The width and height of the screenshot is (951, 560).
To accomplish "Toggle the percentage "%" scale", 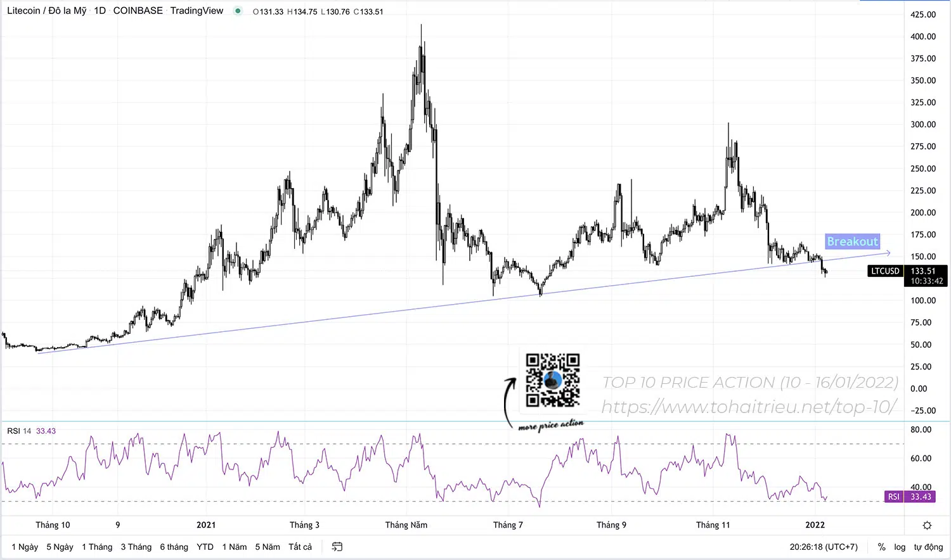I will [x=881, y=547].
